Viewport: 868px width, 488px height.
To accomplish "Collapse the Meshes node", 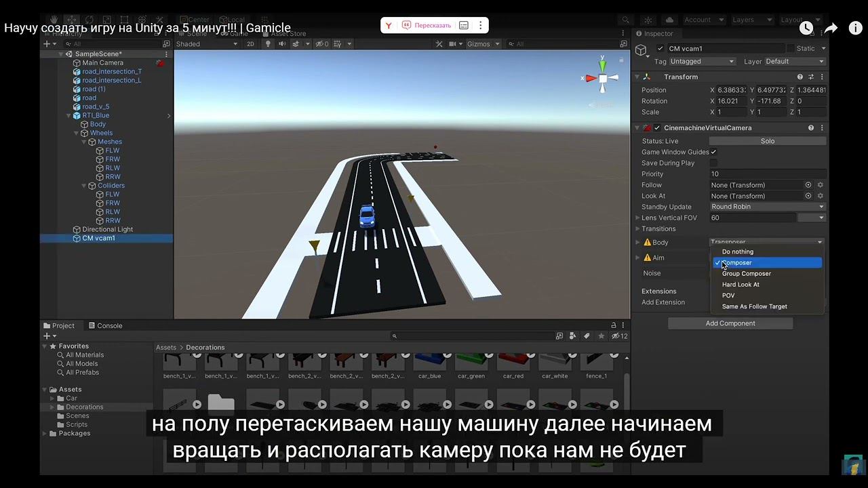I will [x=84, y=142].
